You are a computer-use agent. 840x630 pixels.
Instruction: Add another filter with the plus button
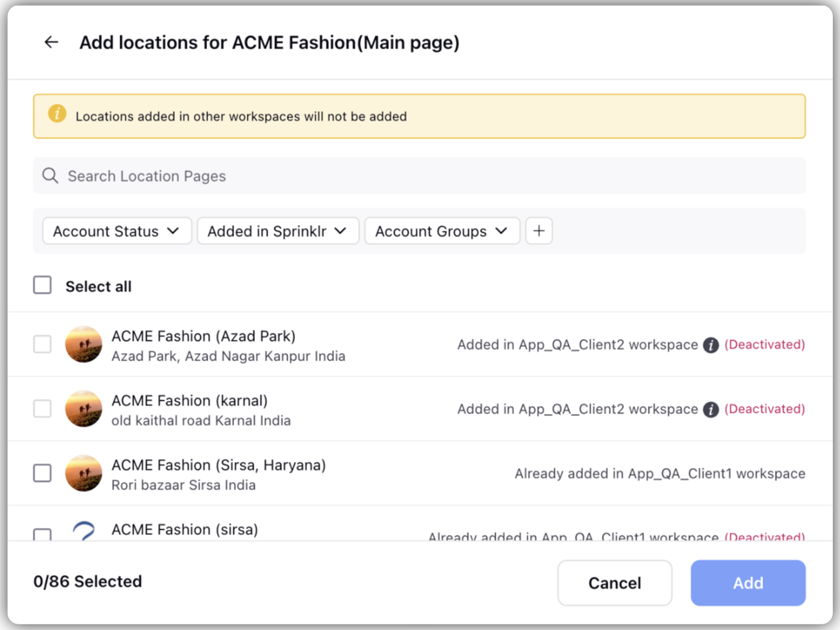[x=539, y=231]
